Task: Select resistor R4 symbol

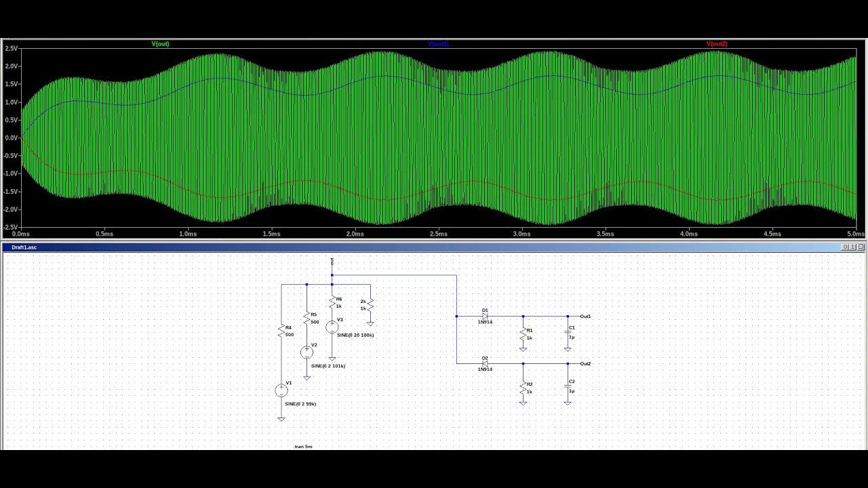Action: point(281,331)
